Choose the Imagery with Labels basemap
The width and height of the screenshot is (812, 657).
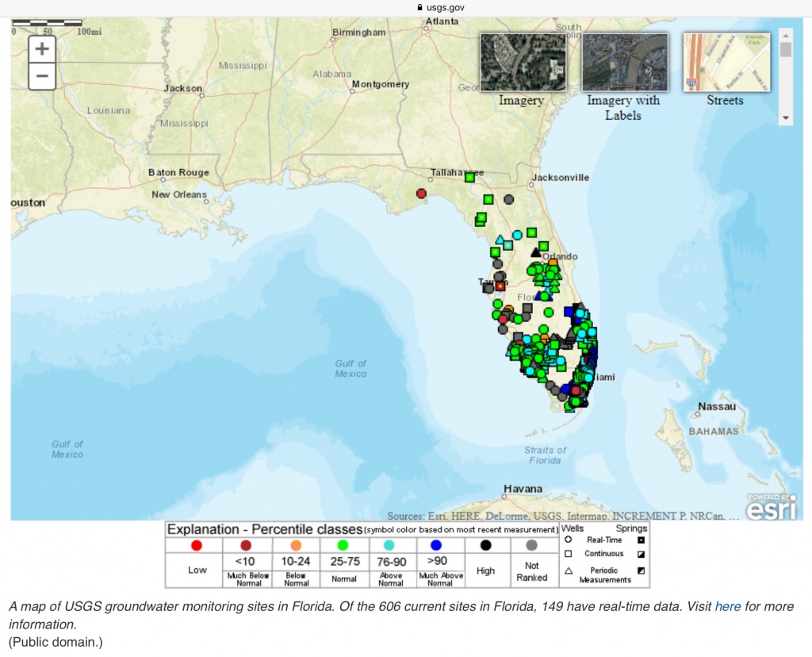click(x=623, y=63)
